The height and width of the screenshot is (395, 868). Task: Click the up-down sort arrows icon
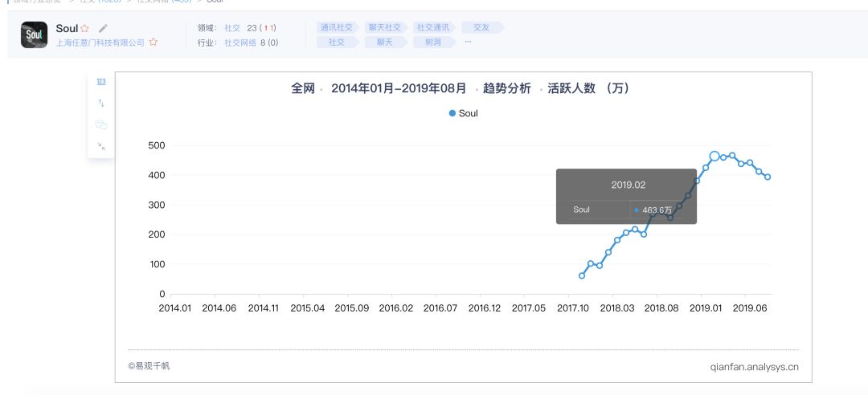tap(101, 104)
